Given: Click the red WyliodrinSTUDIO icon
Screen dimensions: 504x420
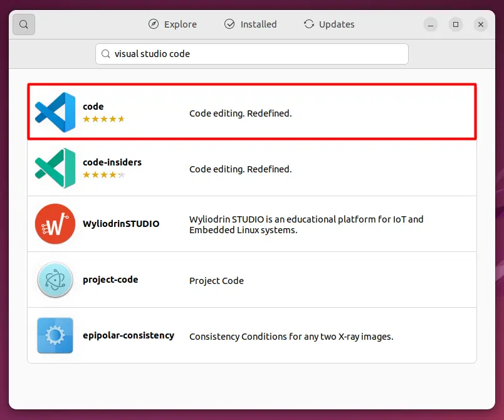Looking at the screenshot, I should click(x=55, y=224).
